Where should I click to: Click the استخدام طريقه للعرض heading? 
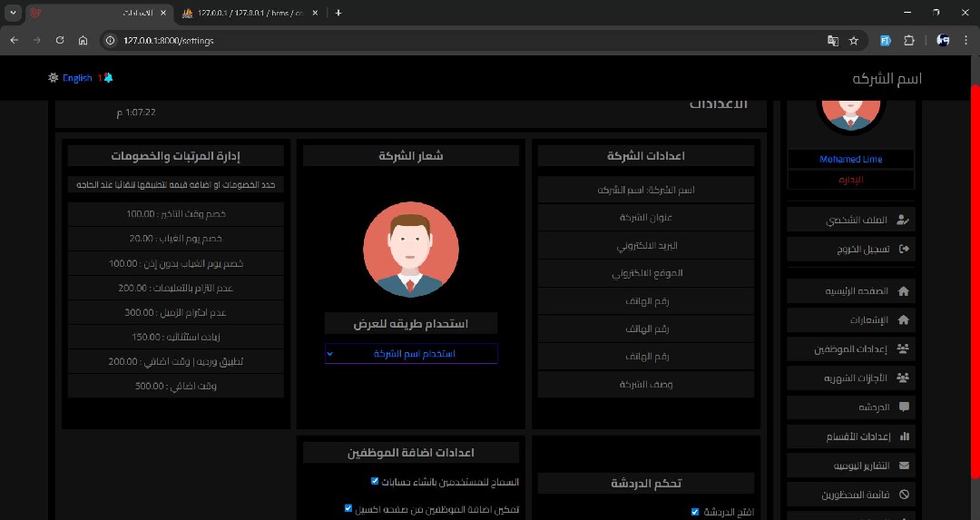coord(411,324)
